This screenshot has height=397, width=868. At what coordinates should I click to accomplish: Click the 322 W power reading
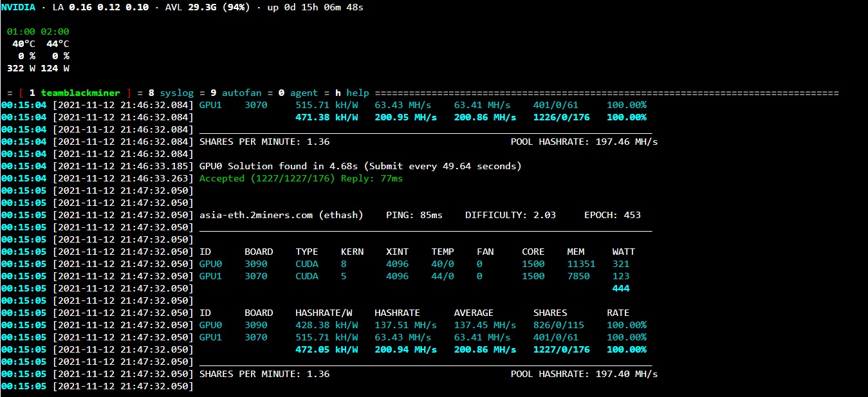[x=21, y=68]
